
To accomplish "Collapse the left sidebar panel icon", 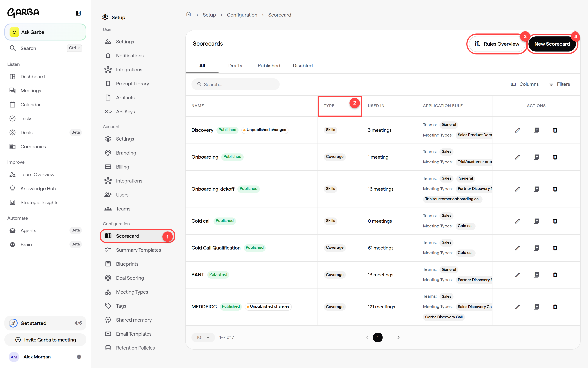I will pos(78,13).
